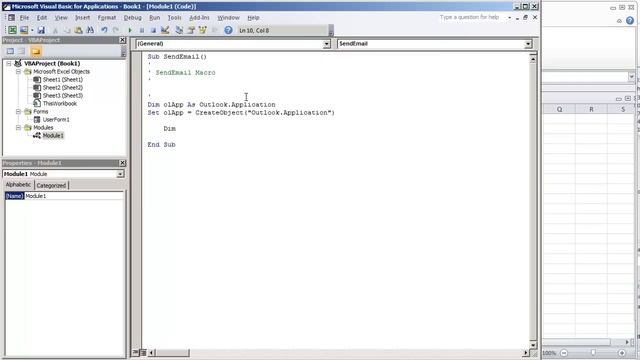The width and height of the screenshot is (640, 360).
Task: Open the SendEmail procedure dropdown
Action: (528, 44)
